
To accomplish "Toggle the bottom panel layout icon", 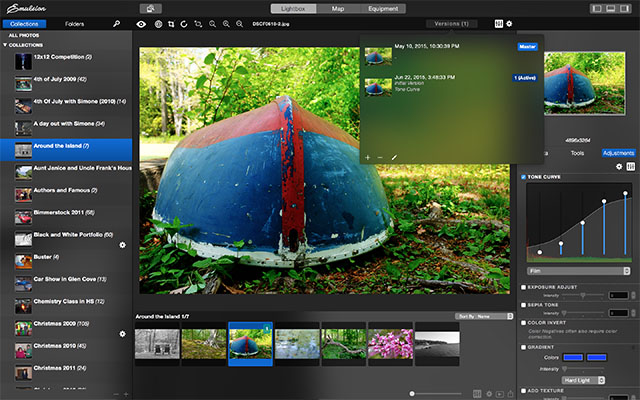I will [x=611, y=9].
